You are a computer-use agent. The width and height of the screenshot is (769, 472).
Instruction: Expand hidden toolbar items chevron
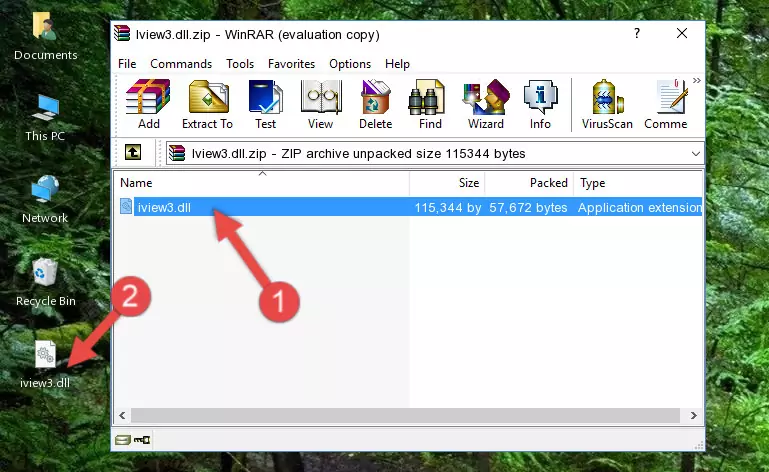coord(696,80)
